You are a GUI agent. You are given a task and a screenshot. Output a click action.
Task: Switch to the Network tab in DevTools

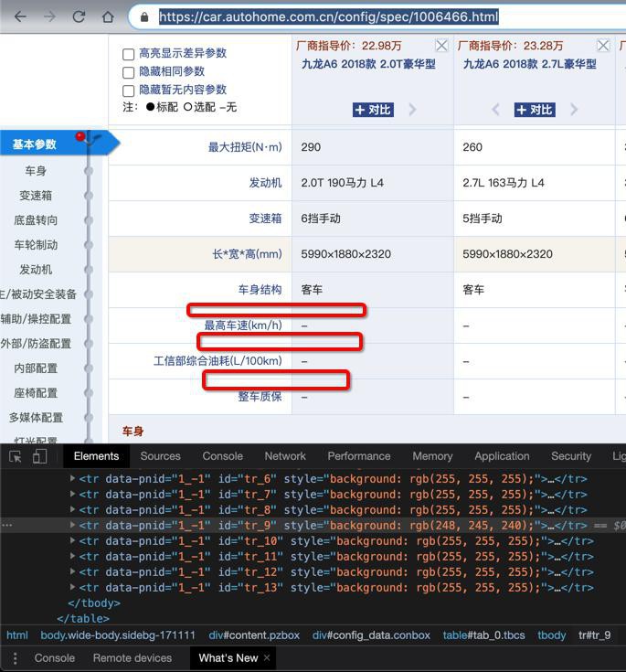tap(285, 456)
